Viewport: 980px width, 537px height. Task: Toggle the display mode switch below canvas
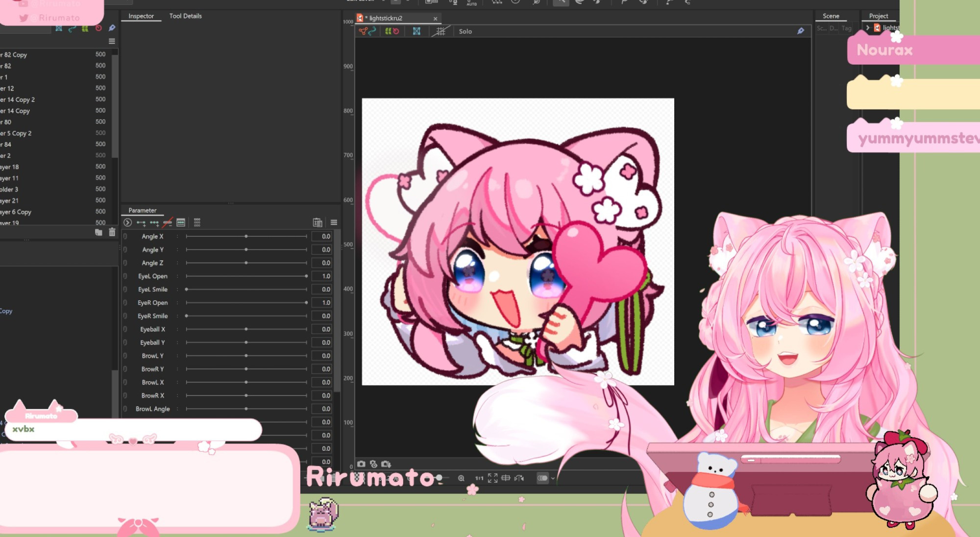[x=542, y=478]
